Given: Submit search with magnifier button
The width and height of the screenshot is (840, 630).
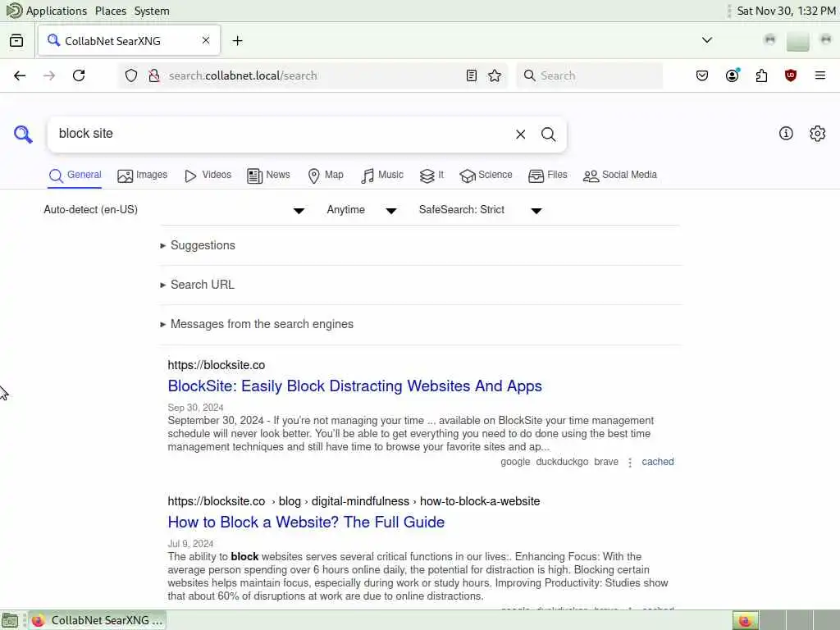Looking at the screenshot, I should tap(548, 135).
